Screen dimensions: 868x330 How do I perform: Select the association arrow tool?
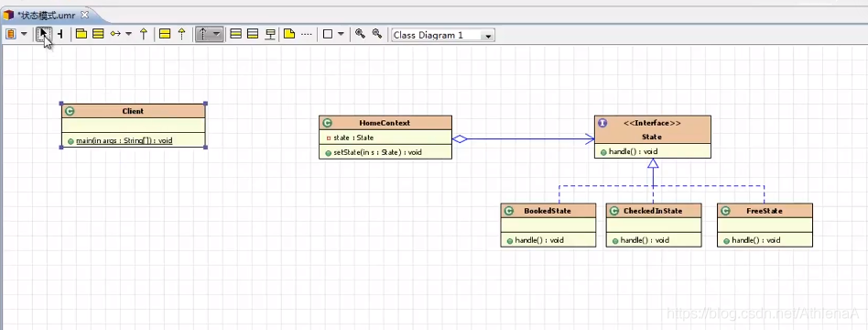[x=115, y=35]
